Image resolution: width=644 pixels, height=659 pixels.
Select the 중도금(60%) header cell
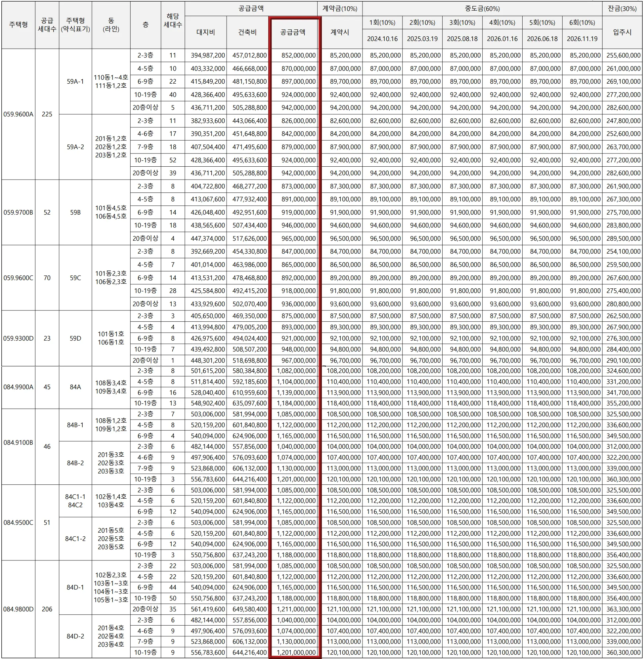click(482, 9)
